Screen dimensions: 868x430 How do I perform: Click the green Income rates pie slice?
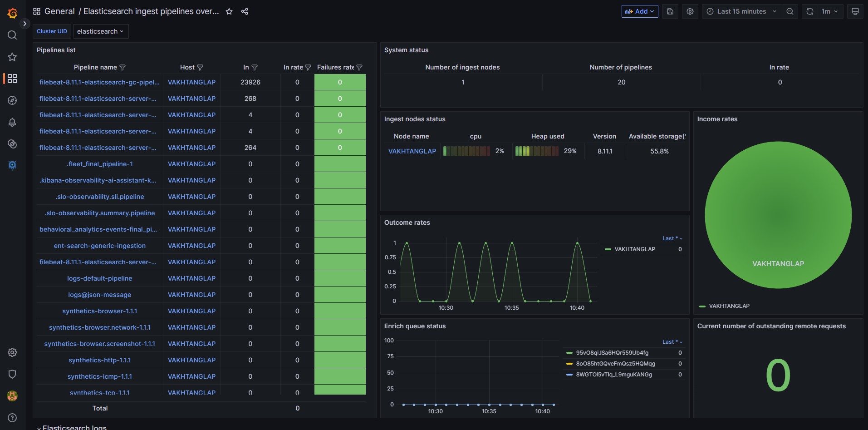tap(778, 215)
